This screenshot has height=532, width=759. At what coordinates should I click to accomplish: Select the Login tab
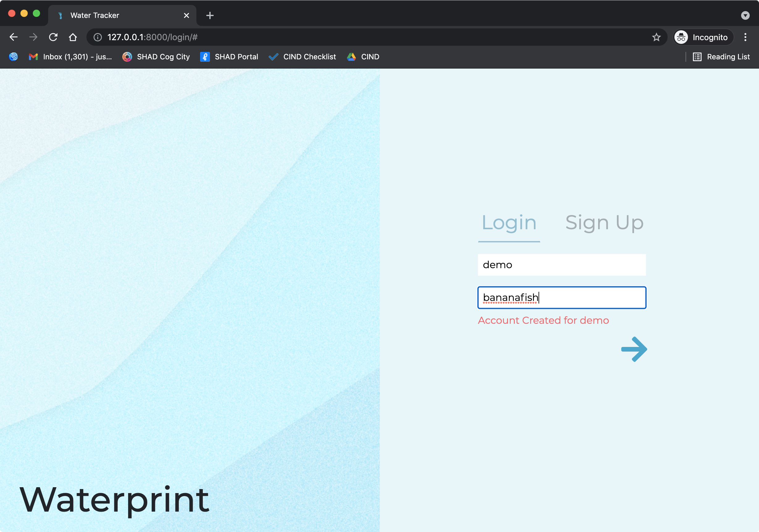click(509, 222)
